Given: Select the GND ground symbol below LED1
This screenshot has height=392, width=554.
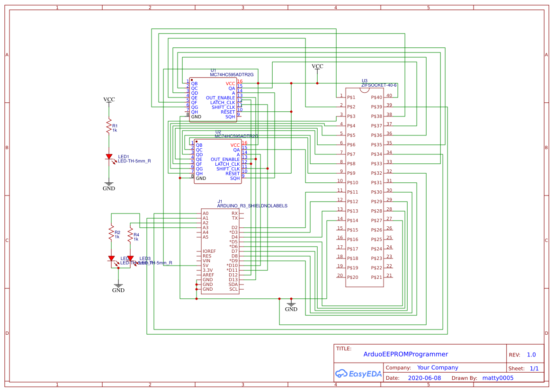Looking at the screenshot, I should 108,184.
